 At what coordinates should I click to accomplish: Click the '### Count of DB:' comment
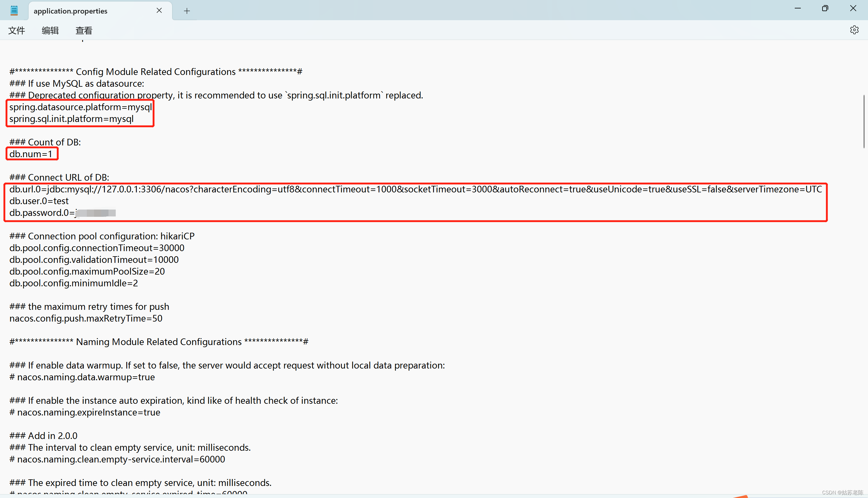point(45,142)
